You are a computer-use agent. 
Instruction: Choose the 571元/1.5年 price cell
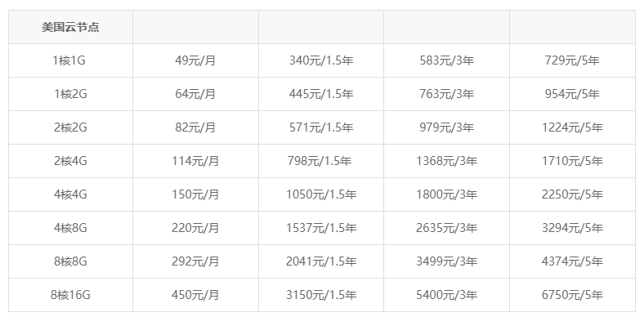point(321,127)
